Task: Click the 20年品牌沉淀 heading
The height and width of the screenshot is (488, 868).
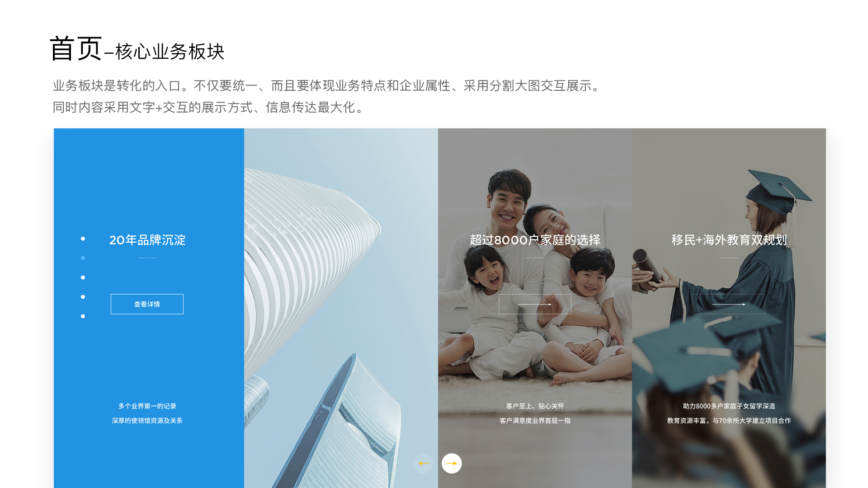Action: 147,240
